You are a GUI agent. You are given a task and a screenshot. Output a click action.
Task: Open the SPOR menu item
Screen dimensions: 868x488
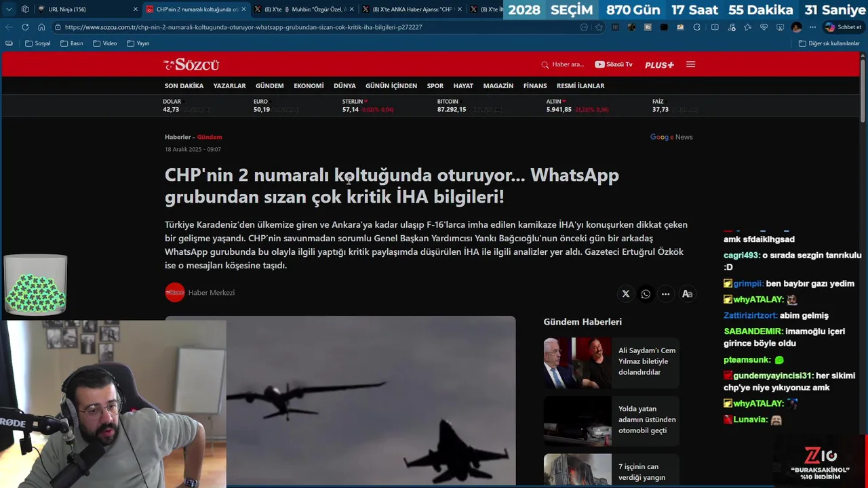click(x=435, y=86)
